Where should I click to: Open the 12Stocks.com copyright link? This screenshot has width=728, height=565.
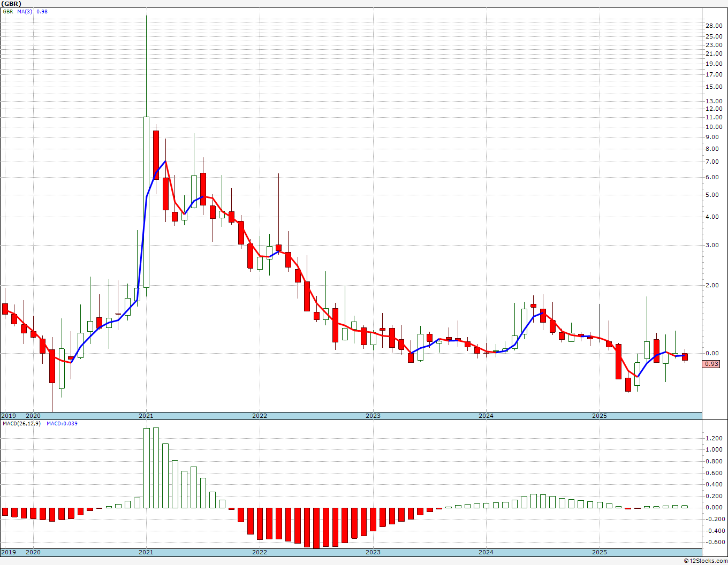click(x=706, y=561)
